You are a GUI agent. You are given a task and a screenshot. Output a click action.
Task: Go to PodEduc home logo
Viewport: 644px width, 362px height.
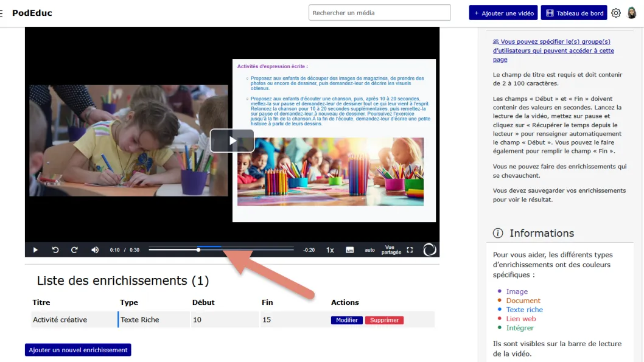32,13
